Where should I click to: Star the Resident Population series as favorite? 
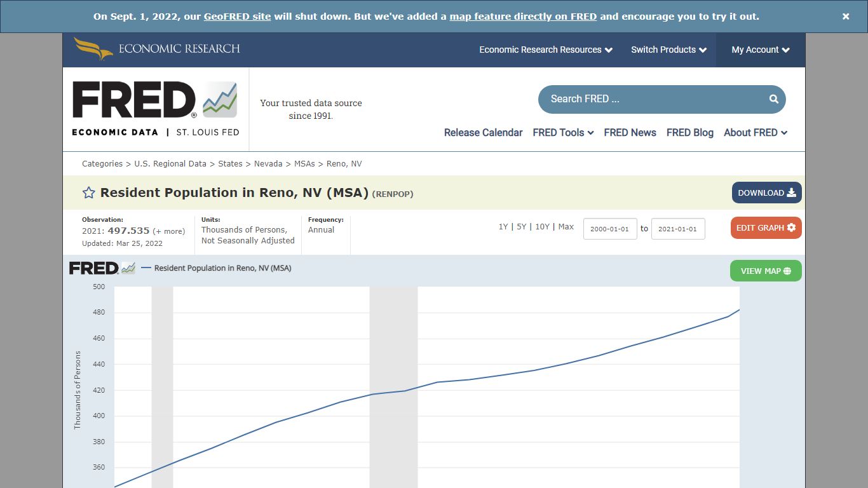pos(89,193)
